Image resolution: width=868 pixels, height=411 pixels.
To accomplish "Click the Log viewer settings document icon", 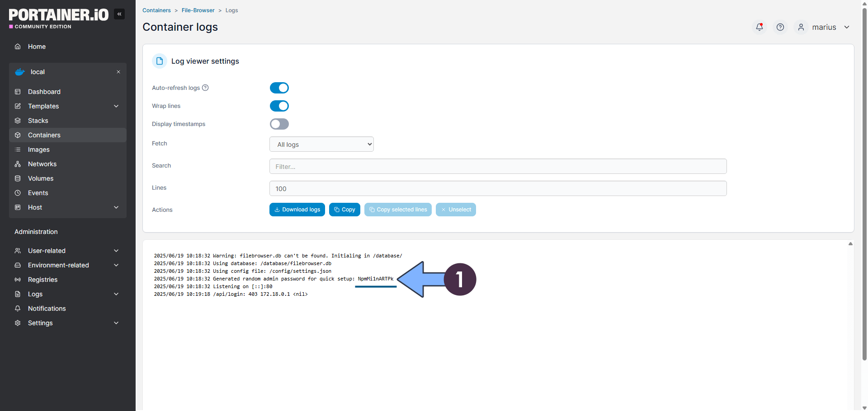I will click(160, 61).
